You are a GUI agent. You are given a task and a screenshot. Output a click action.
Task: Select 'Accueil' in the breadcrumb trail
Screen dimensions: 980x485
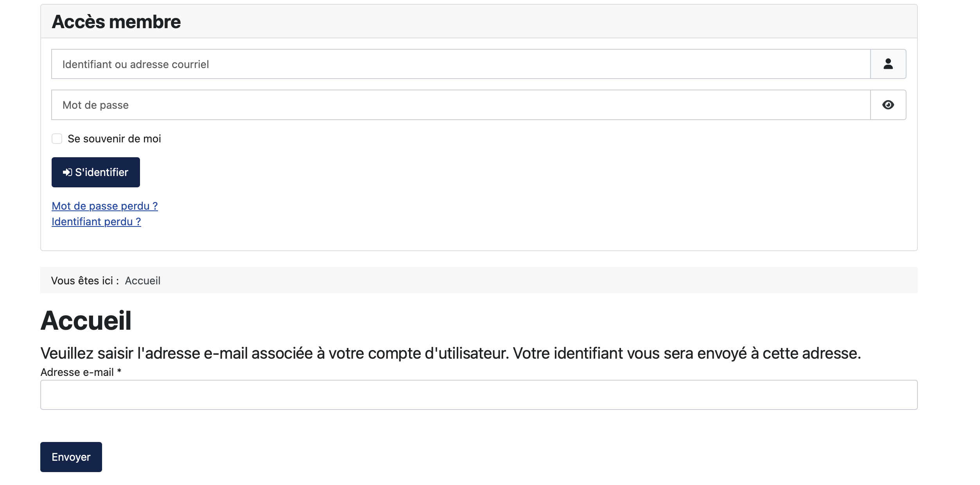pyautogui.click(x=142, y=280)
